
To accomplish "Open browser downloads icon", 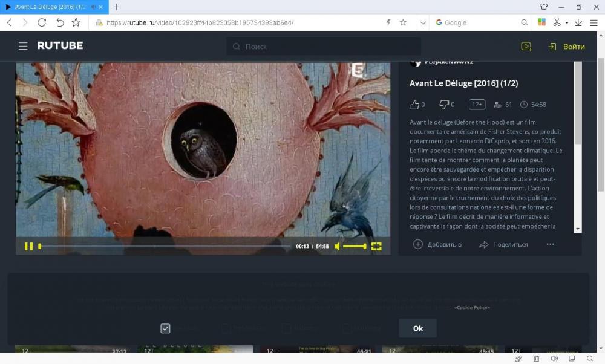I will tap(578, 22).
